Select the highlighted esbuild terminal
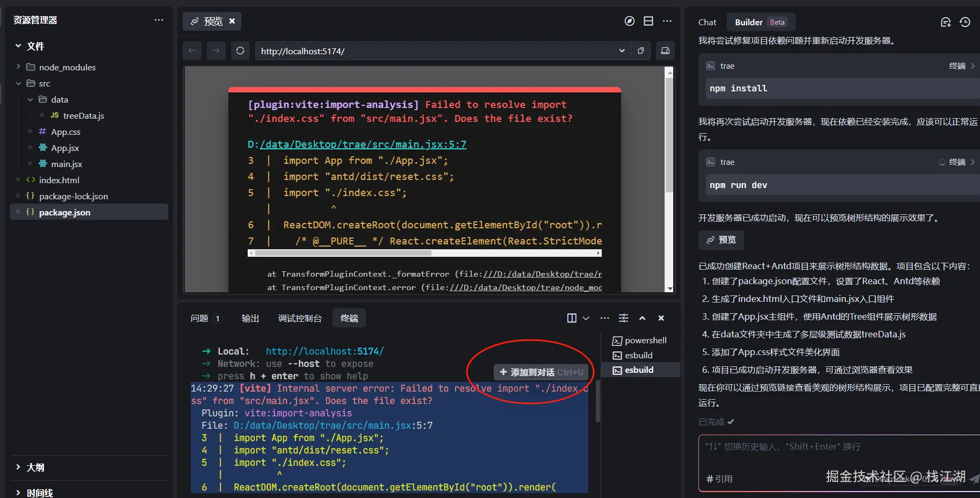This screenshot has height=498, width=980. [640, 370]
